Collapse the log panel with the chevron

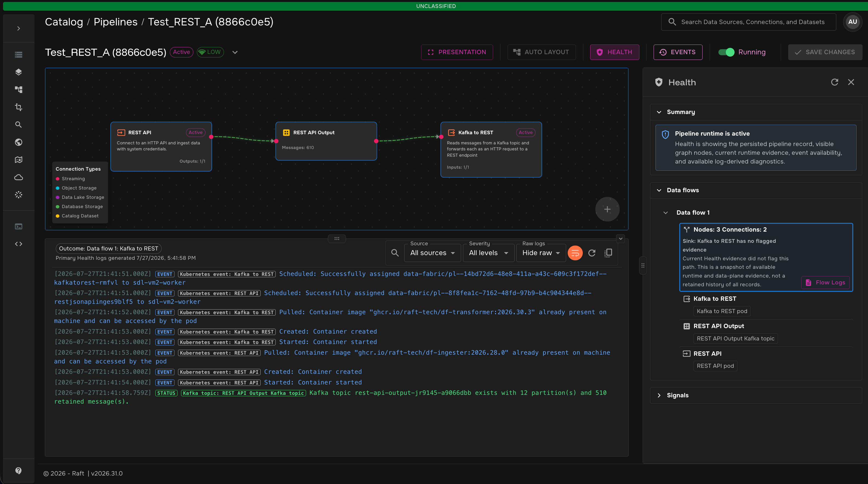[x=621, y=238]
